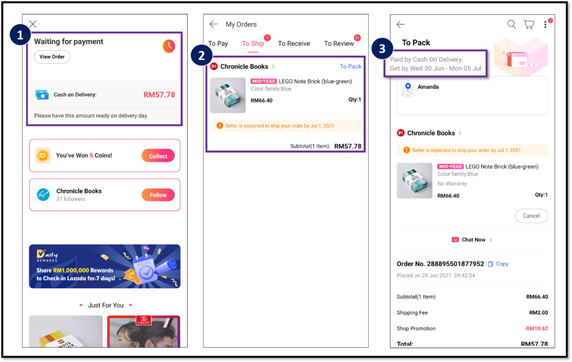This screenshot has height=362, width=572.
Task: Collect the 5 coins reward
Action: [158, 156]
